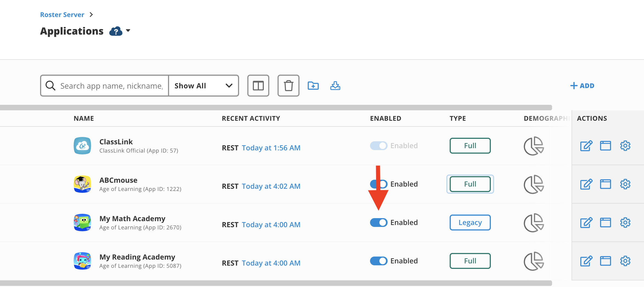
Task: Toggle the My Reading Academy Enabled switch
Action: coord(379,261)
